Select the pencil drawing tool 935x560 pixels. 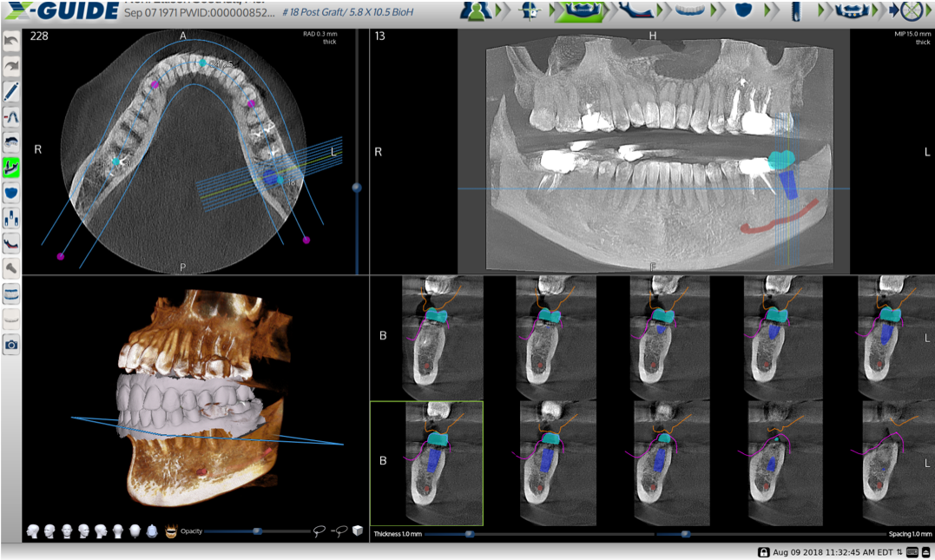(11, 92)
